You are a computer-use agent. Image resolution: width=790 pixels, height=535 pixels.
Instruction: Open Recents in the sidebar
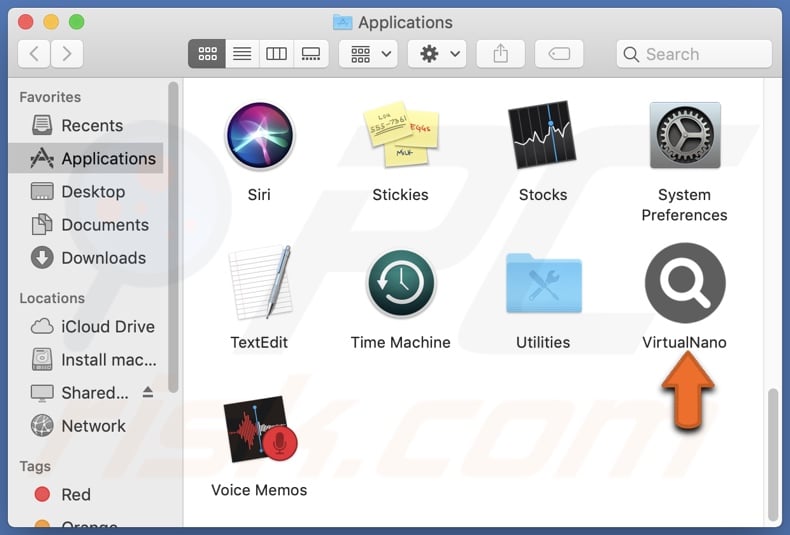tap(86, 125)
